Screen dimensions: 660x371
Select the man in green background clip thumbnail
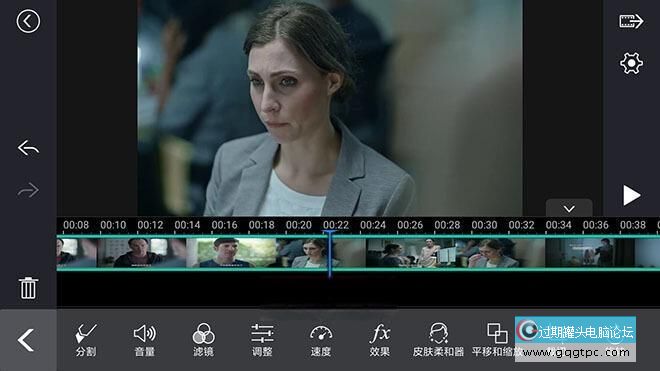(x=232, y=253)
